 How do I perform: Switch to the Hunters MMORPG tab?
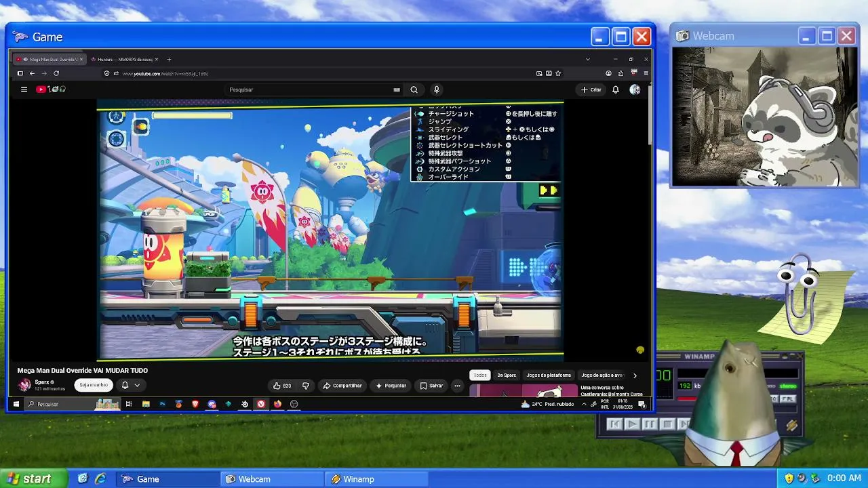point(125,59)
